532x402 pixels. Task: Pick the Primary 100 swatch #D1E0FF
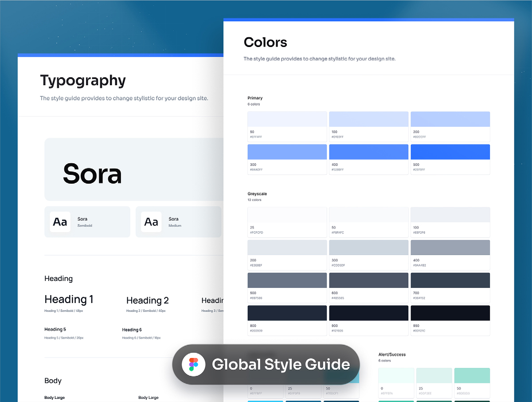(369, 126)
